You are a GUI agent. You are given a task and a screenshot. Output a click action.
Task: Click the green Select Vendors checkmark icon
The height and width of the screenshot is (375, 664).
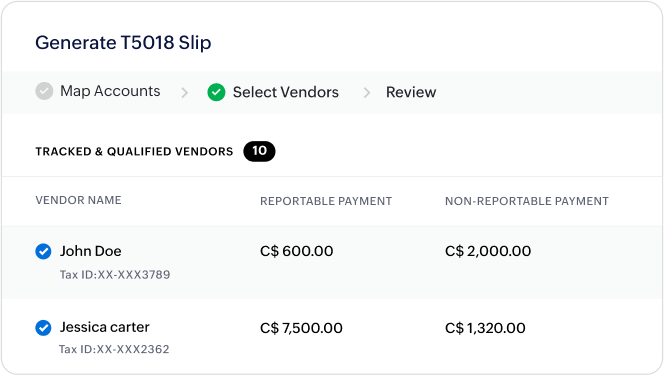point(216,92)
